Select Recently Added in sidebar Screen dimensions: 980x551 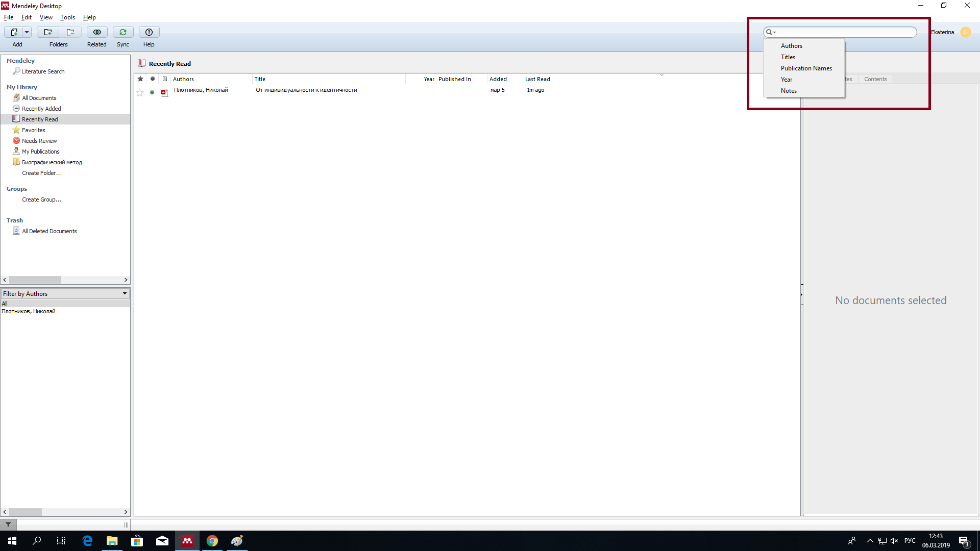coord(41,109)
